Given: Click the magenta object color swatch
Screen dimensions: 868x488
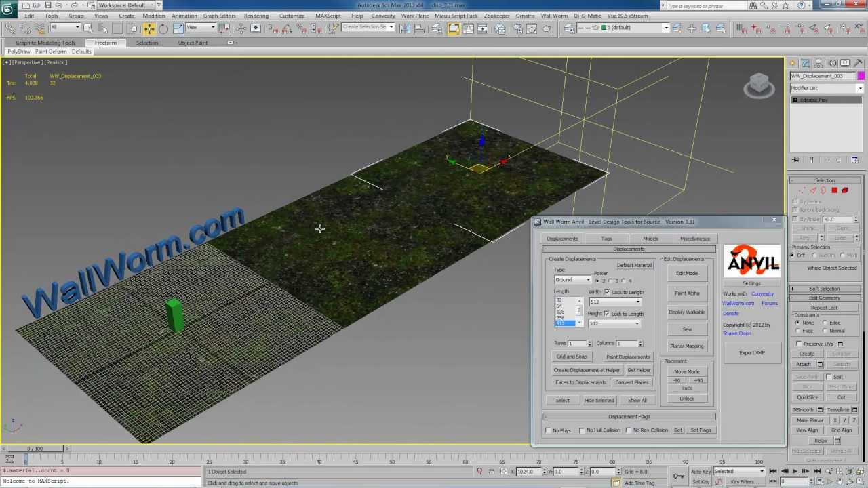Looking at the screenshot, I should tap(861, 76).
